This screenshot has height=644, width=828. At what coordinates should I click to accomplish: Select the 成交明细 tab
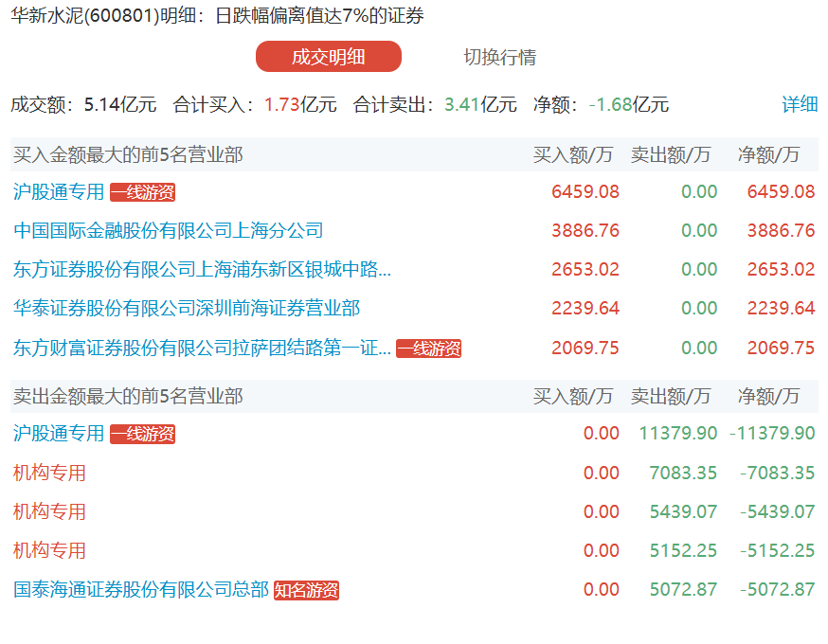329,57
